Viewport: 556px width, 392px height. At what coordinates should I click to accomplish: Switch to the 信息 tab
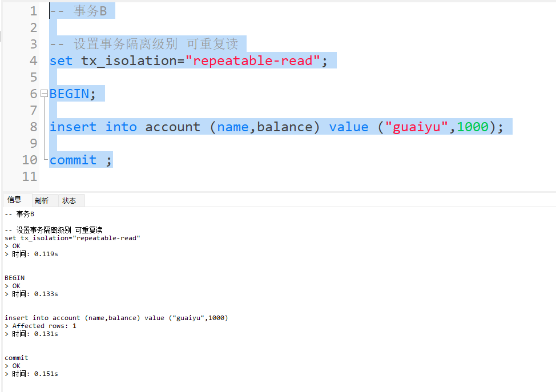[14, 200]
